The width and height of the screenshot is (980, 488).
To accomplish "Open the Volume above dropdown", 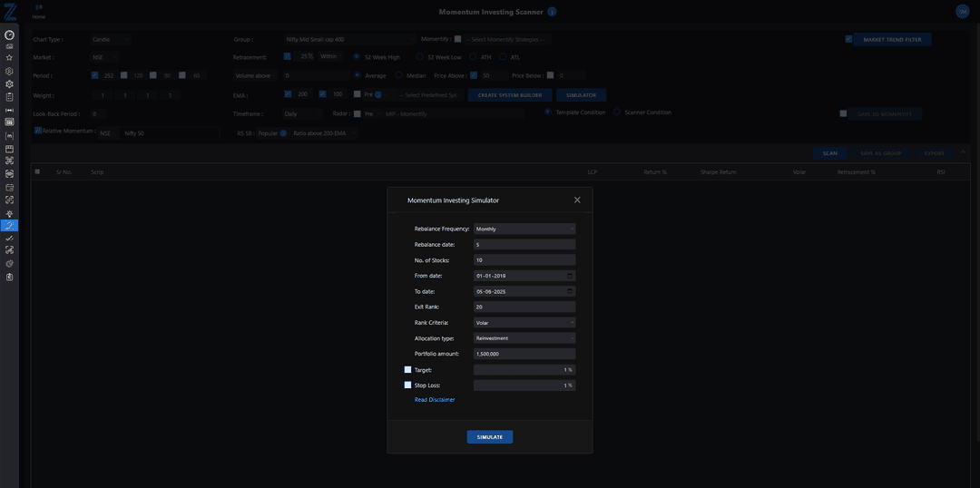I will click(x=255, y=75).
